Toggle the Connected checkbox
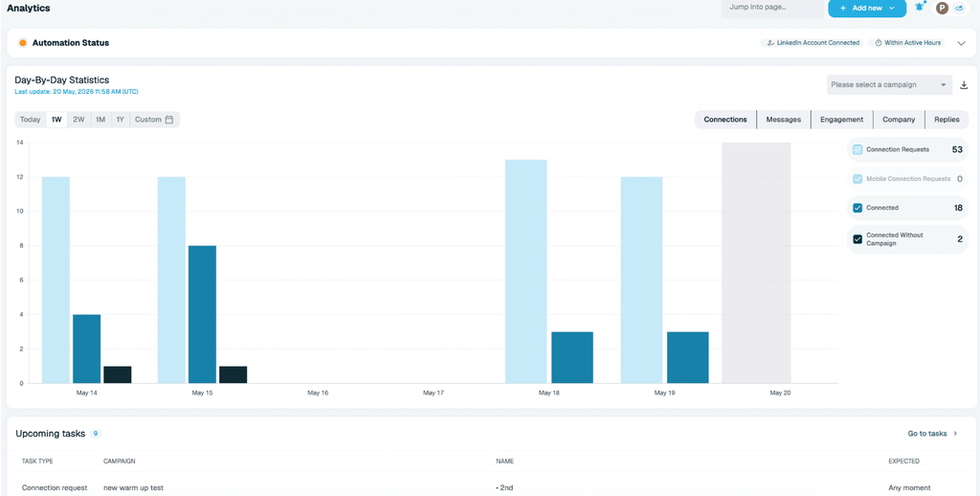 (857, 208)
